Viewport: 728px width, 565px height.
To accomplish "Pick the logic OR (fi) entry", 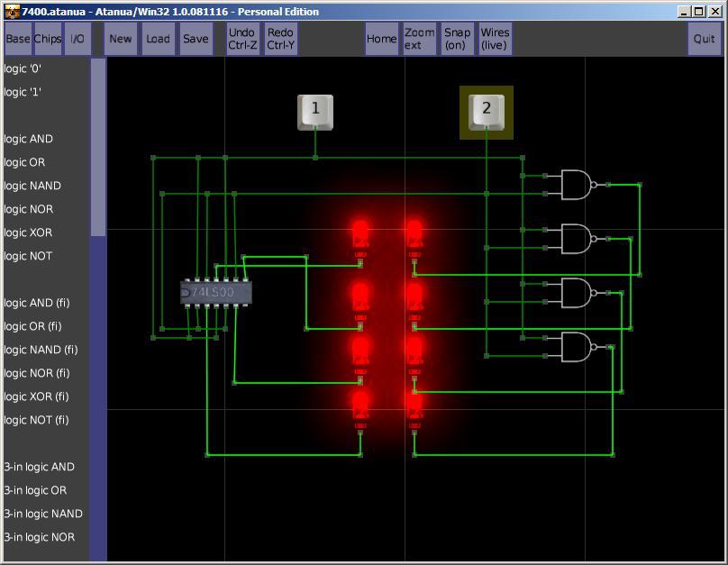I will [x=32, y=326].
